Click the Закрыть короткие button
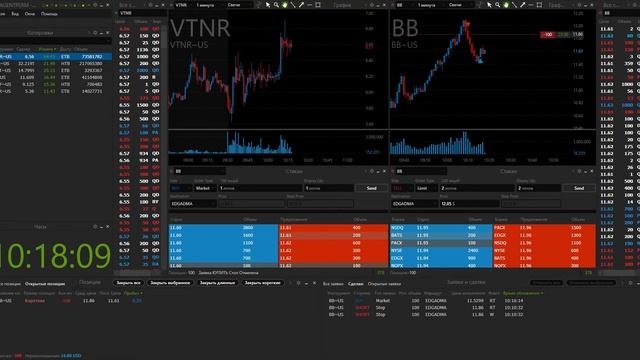The height and width of the screenshot is (360, 640). coord(262,283)
